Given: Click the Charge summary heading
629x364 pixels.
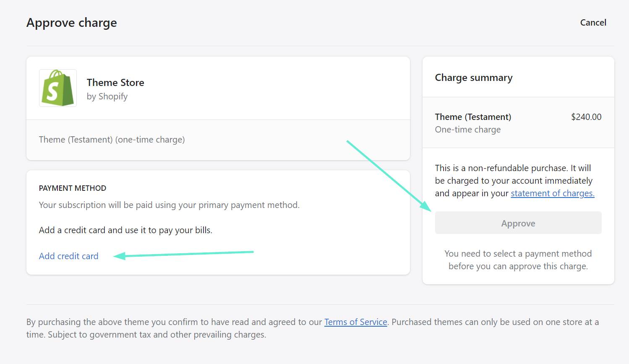Looking at the screenshot, I should [x=473, y=78].
